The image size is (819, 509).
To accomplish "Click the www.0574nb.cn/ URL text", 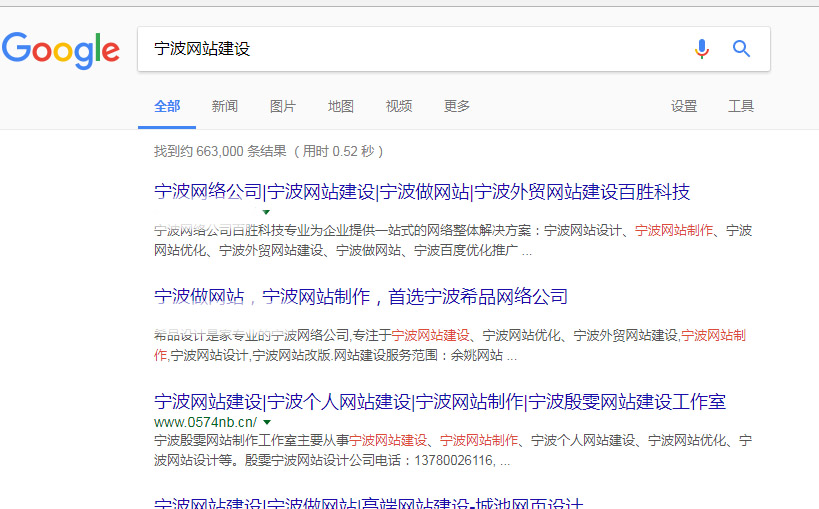I will click(205, 422).
